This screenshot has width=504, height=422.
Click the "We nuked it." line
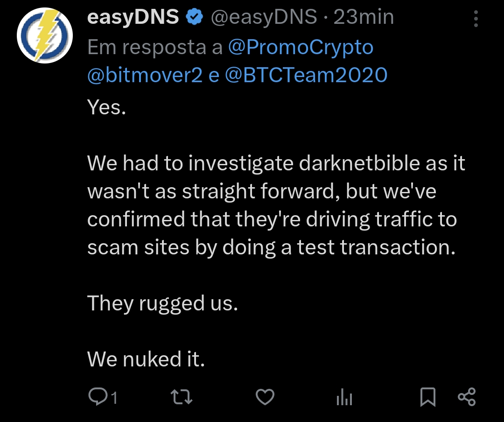[146, 359]
